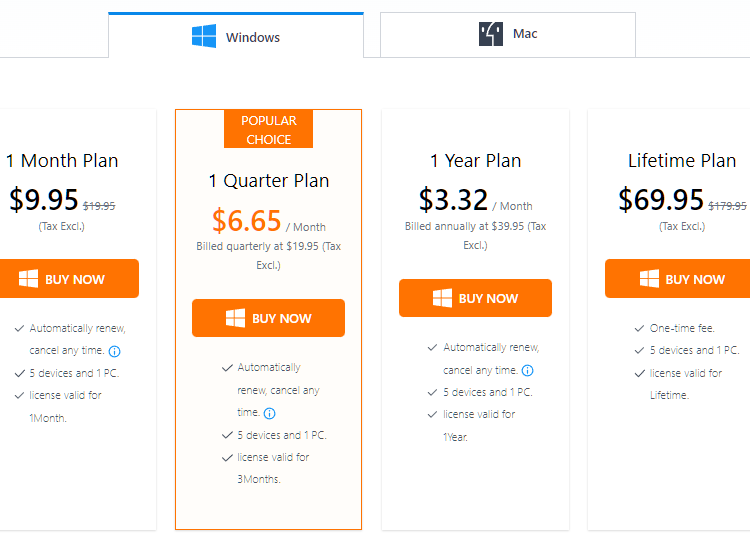Buy the 1 Month Plan now
750x543 pixels.
tap(69, 278)
